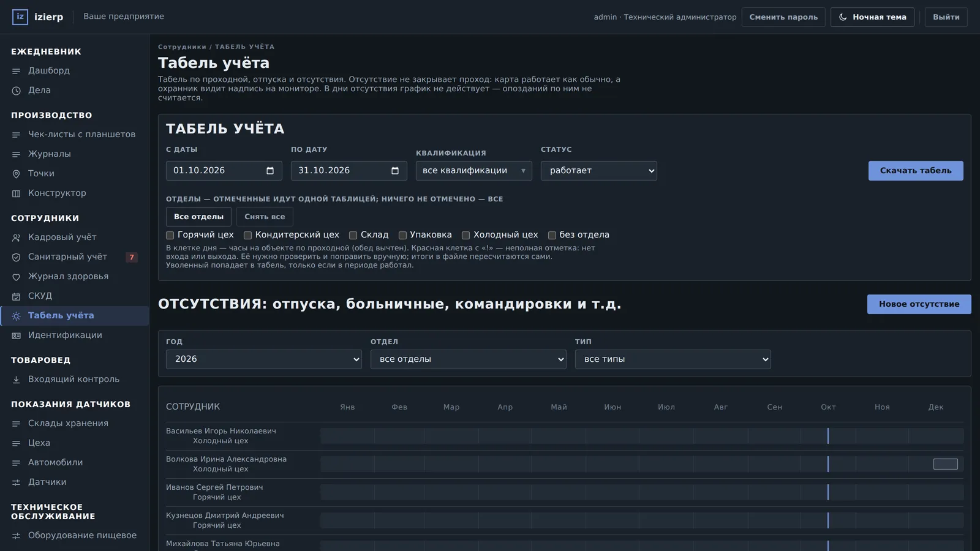Click the Все отделы button
The image size is (980, 551).
(x=198, y=217)
